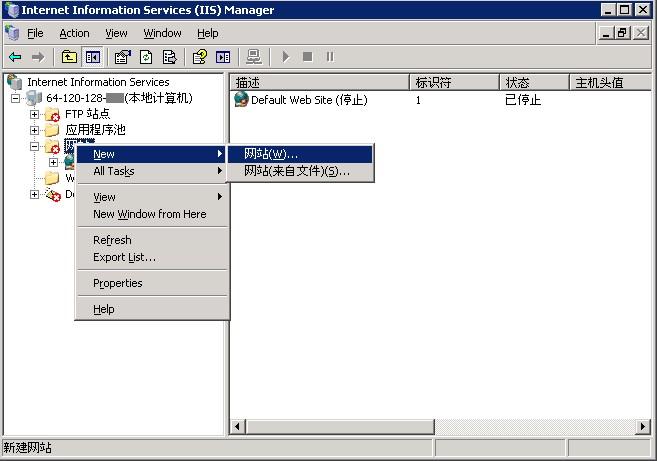Click the 描述 column header
The image size is (657, 461).
click(x=248, y=82)
